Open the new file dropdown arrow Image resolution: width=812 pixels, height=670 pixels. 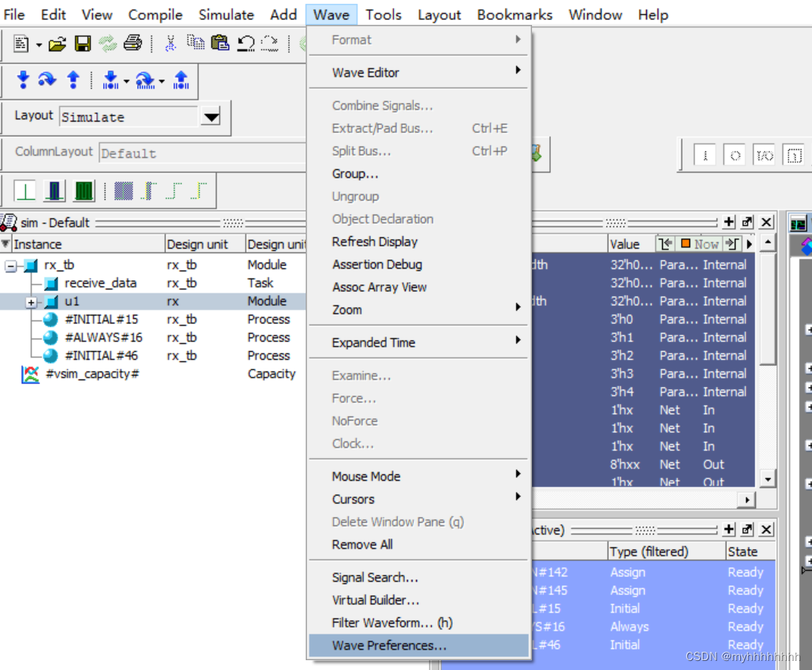(39, 45)
